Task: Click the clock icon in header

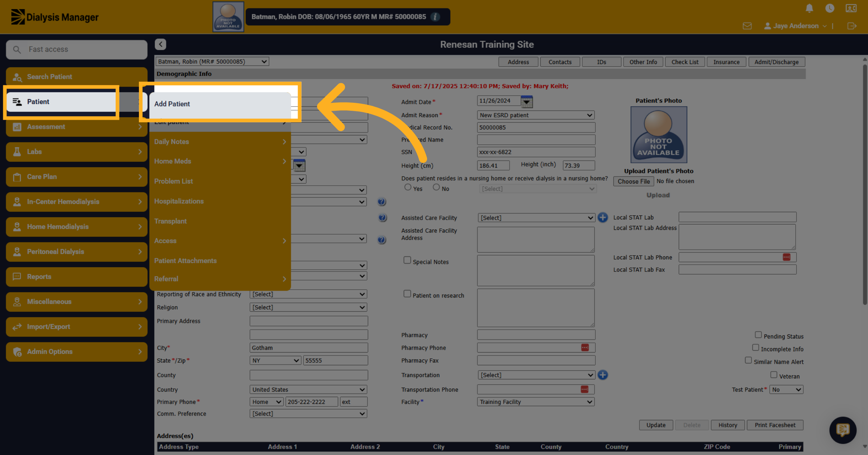Action: (x=830, y=8)
